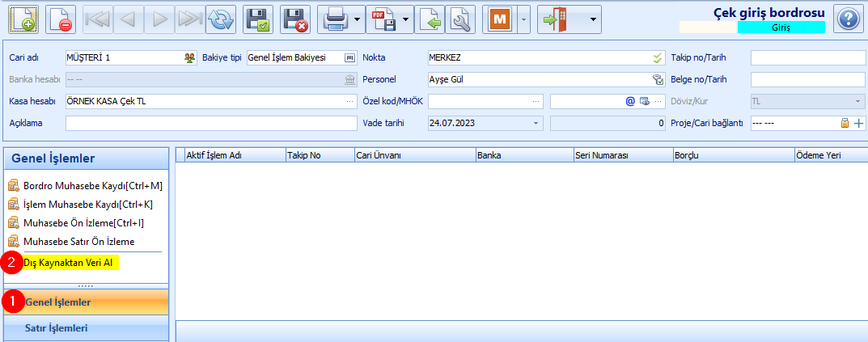The height and width of the screenshot is (342, 868).
Task: Expand the printer dropdown arrow
Action: pos(357,19)
